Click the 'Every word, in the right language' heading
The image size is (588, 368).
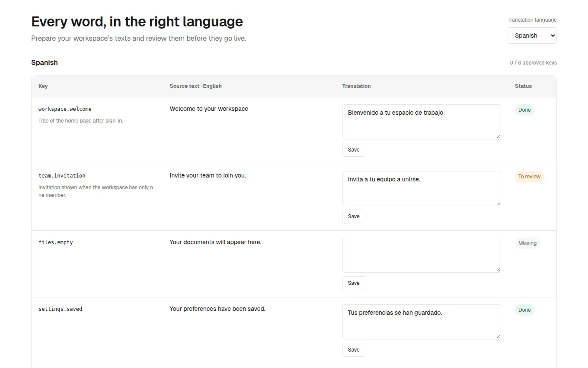click(137, 22)
